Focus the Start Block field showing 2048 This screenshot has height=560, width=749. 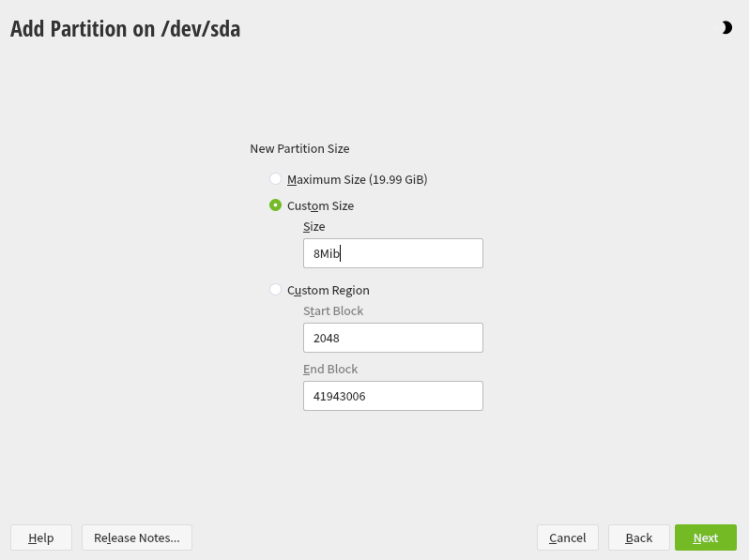(x=392, y=338)
